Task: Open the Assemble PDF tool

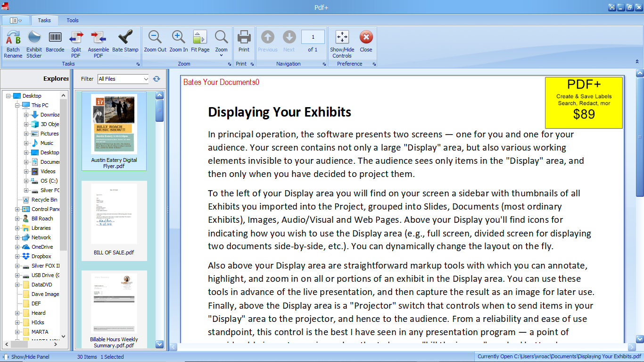Action: [98, 42]
